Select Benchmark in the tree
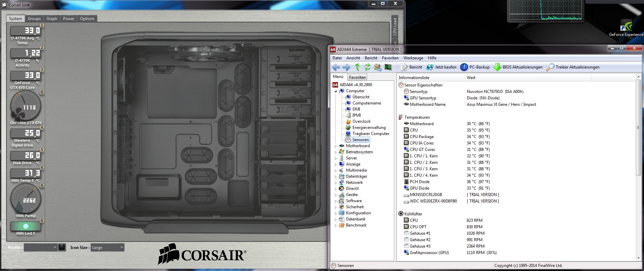Screen dimensions: 644x271 click(356, 225)
